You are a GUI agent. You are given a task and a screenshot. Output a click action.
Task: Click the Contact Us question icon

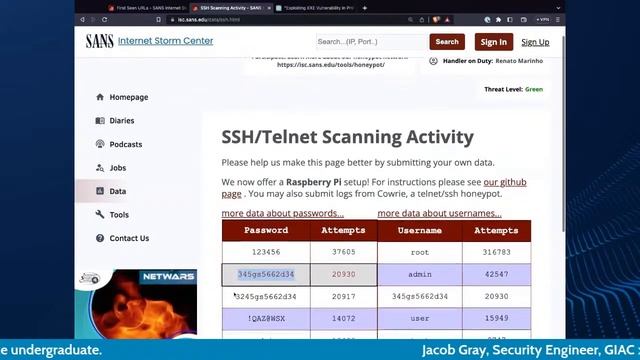coord(100,238)
